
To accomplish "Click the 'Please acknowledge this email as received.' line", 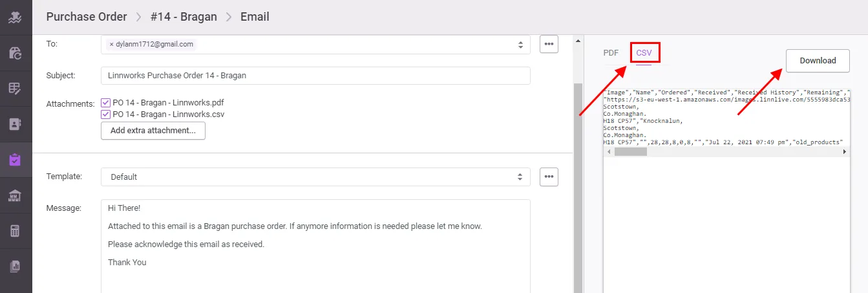I will (x=186, y=244).
